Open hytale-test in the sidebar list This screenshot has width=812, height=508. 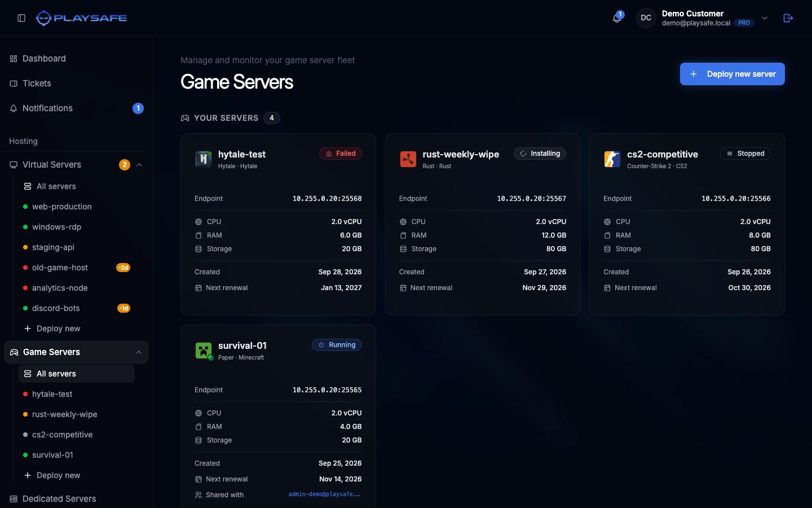coord(77,394)
